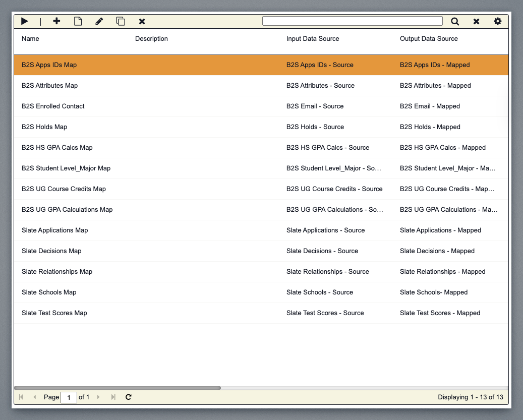
Task: Clear search with the X icon
Action: click(476, 21)
